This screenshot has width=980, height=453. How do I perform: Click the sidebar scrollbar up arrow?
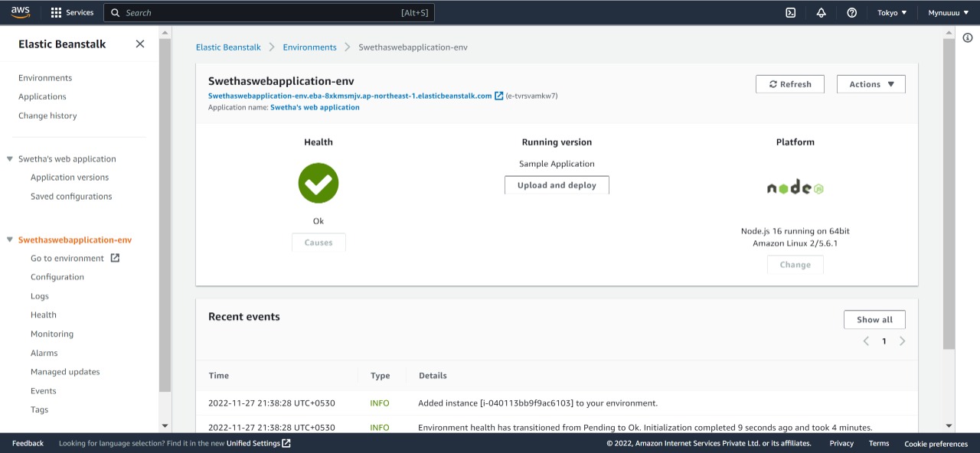(x=165, y=32)
